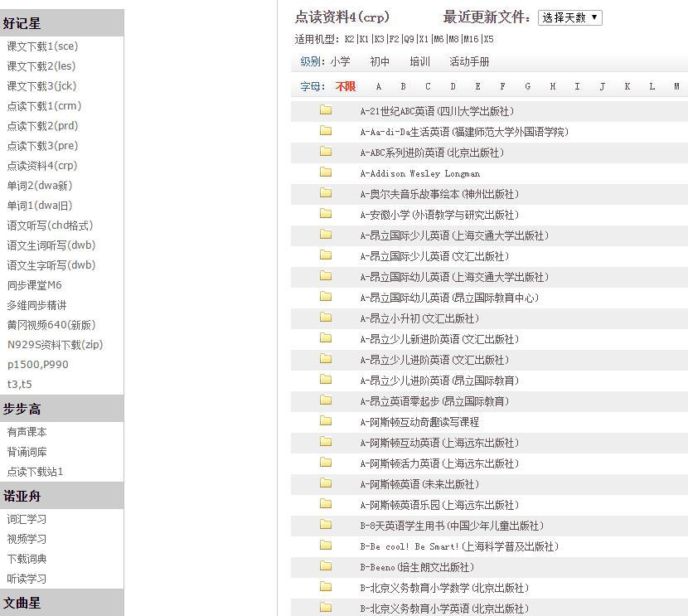Viewport: 688px width, 616px height.
Task: Open sidebar link 课文下载2(les)
Action: 41,65
